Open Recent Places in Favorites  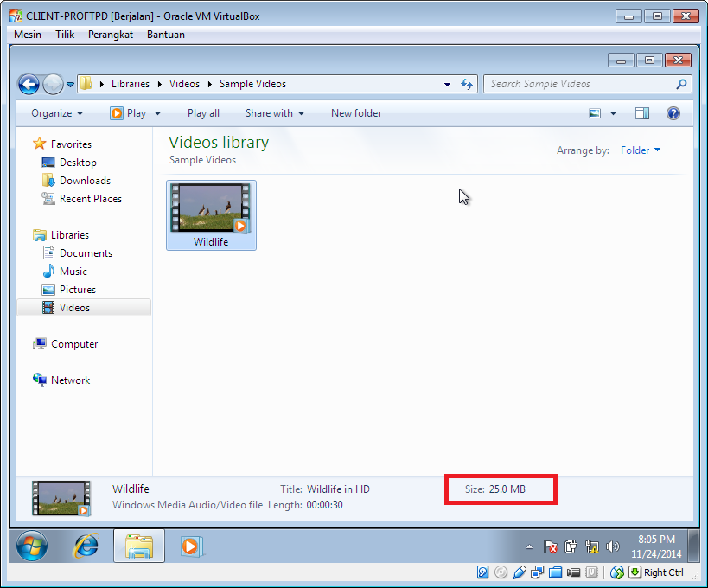tap(82, 199)
